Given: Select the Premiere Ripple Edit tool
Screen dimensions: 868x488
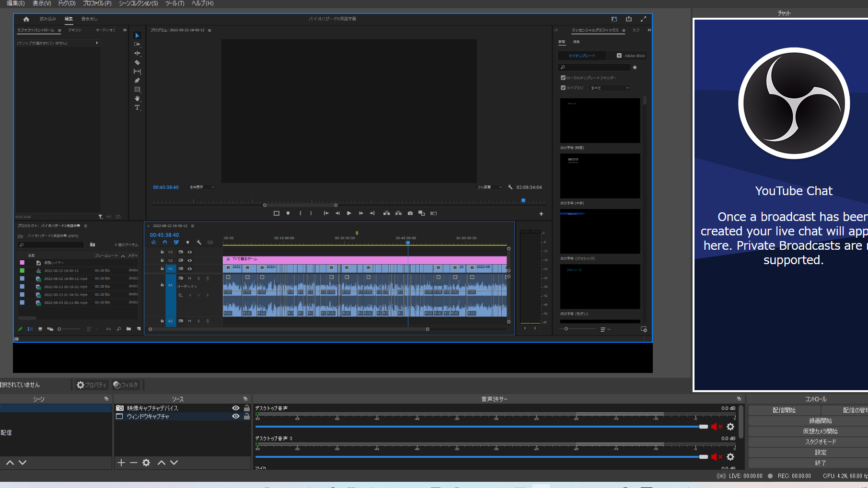Looking at the screenshot, I should pos(138,53).
